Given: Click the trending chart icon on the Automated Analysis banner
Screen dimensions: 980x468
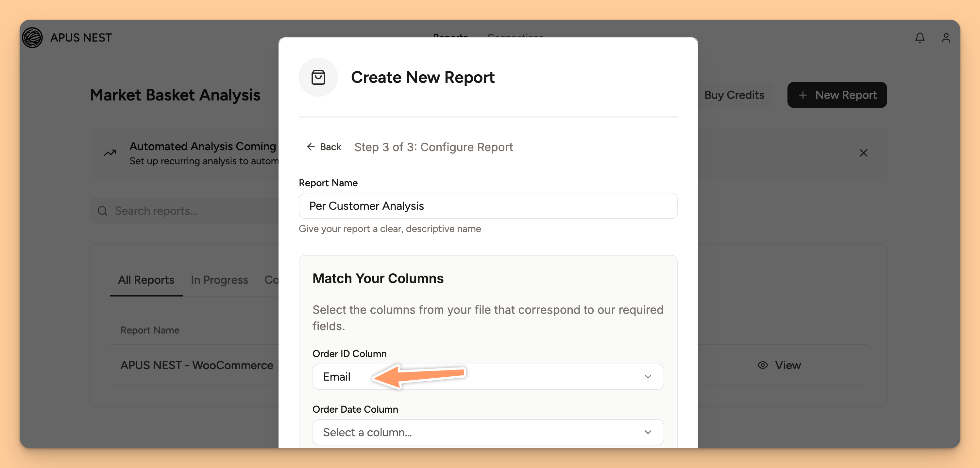Looking at the screenshot, I should tap(109, 153).
